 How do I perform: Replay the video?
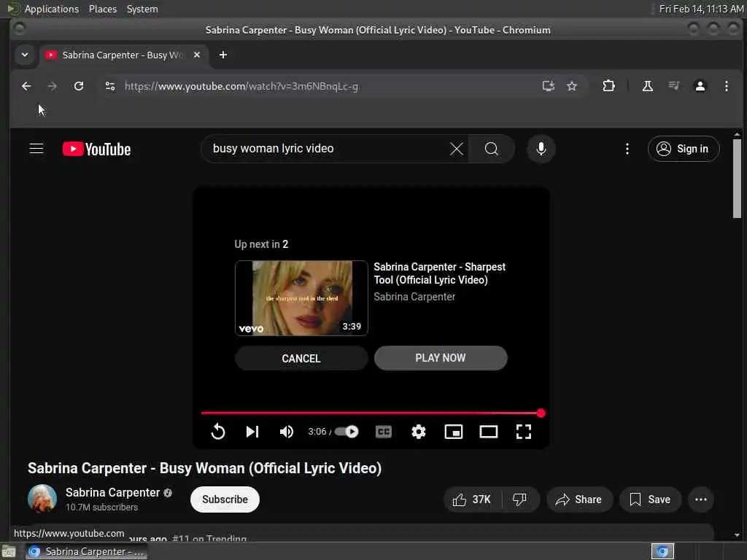(x=217, y=432)
